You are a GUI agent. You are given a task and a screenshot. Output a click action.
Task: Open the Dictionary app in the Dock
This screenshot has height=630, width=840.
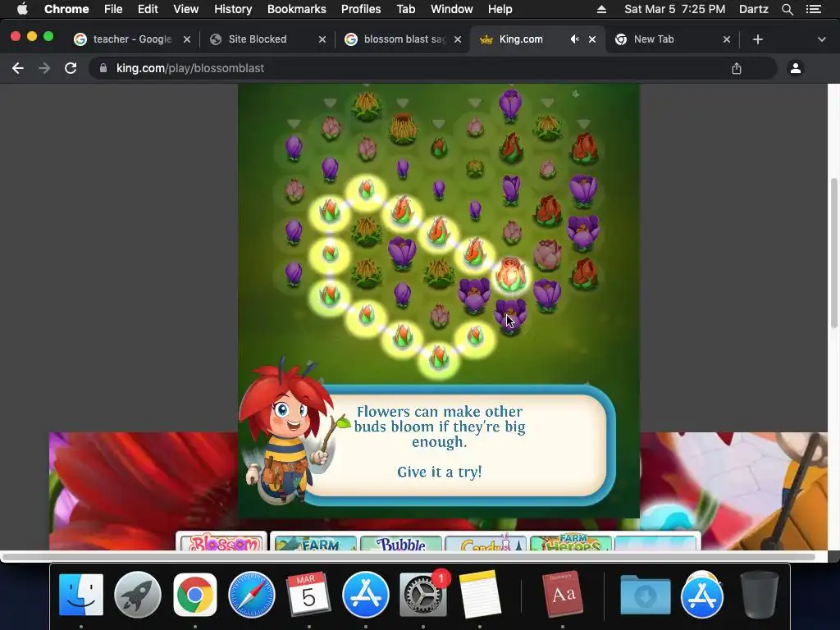coord(563,595)
